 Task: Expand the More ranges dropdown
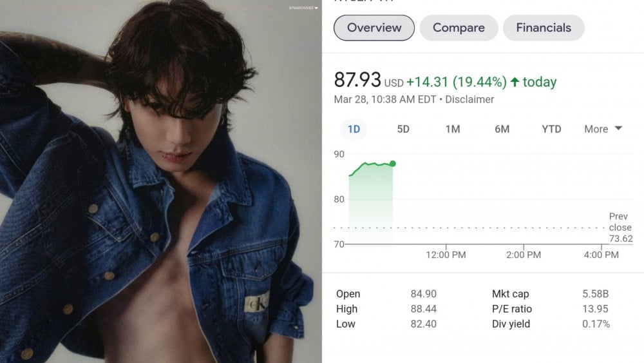603,129
